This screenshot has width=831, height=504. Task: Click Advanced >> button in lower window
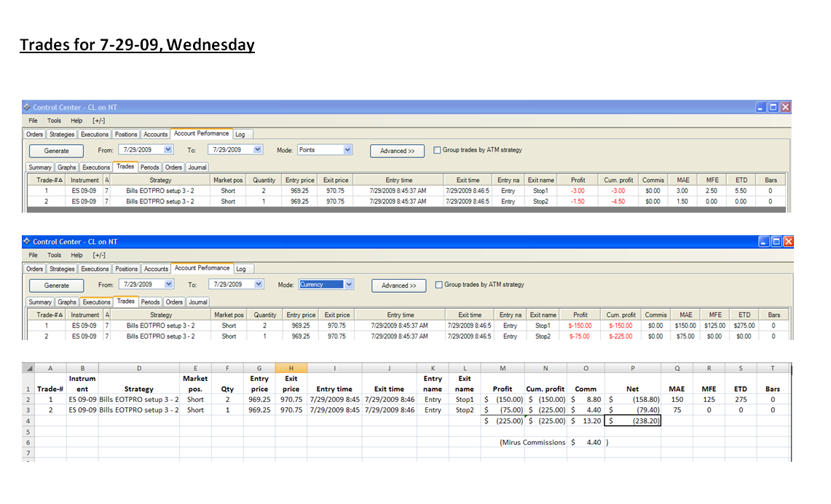pyautogui.click(x=399, y=286)
